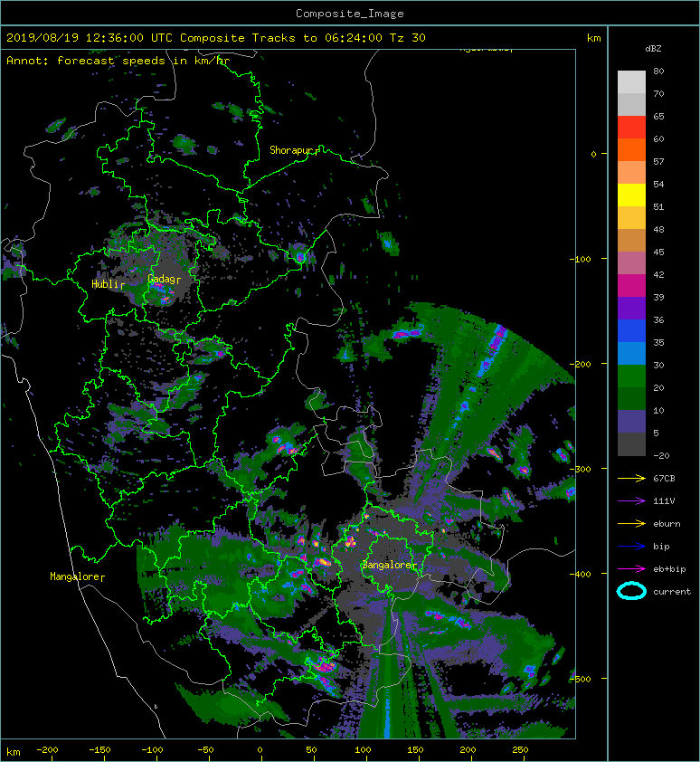Click the 5 dBZ dark gray swatch
The width and height of the screenshot is (700, 762).
[x=631, y=444]
